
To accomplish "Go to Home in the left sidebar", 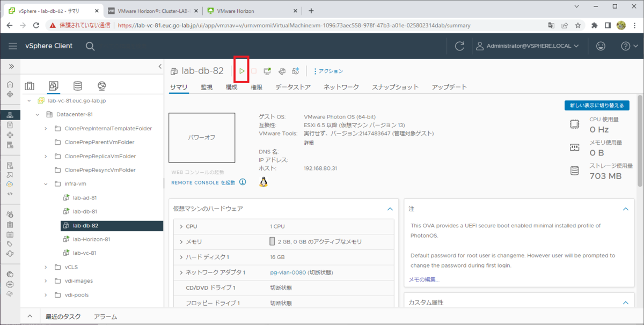I will click(x=10, y=84).
